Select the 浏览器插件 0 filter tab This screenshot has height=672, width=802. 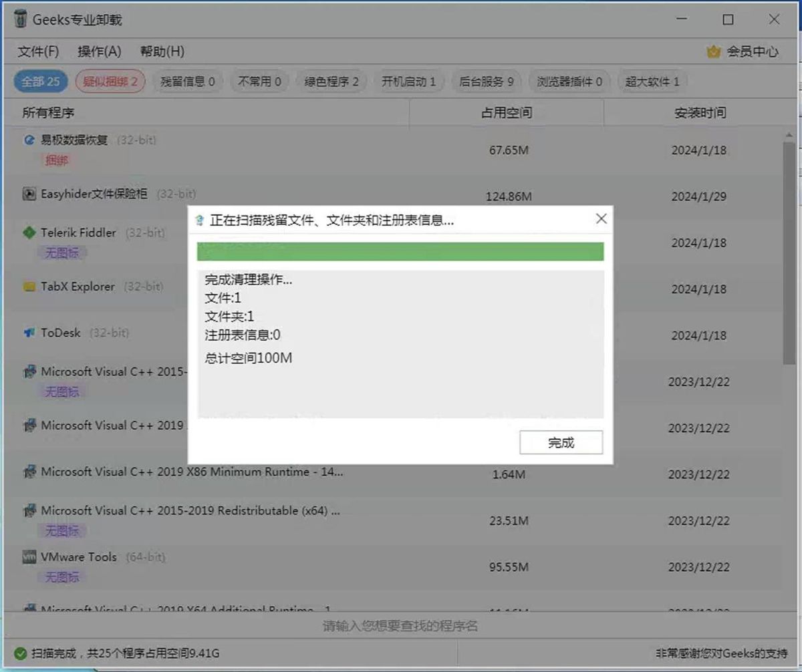569,81
